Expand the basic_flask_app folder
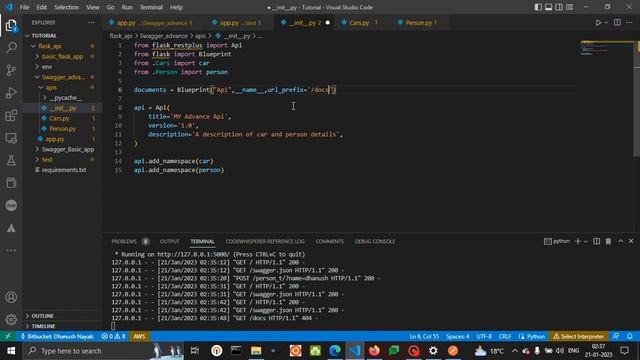 click(x=62, y=56)
